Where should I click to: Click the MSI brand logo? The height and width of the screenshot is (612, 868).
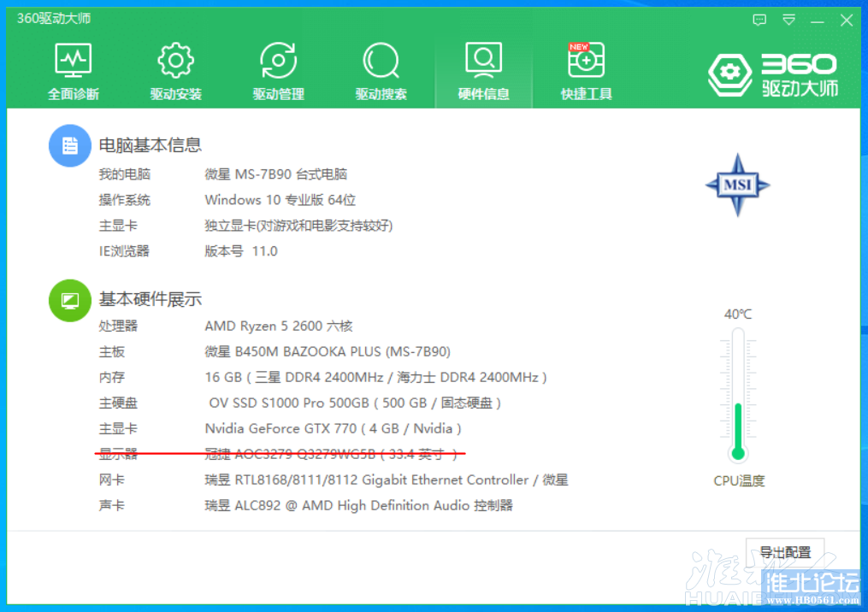pos(737,185)
